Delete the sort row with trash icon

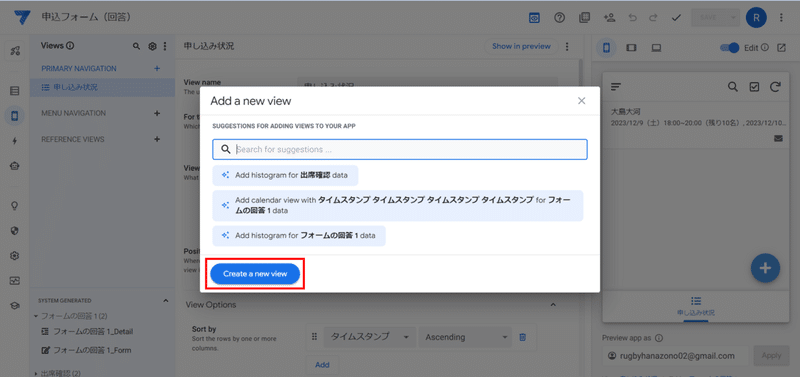coord(522,337)
